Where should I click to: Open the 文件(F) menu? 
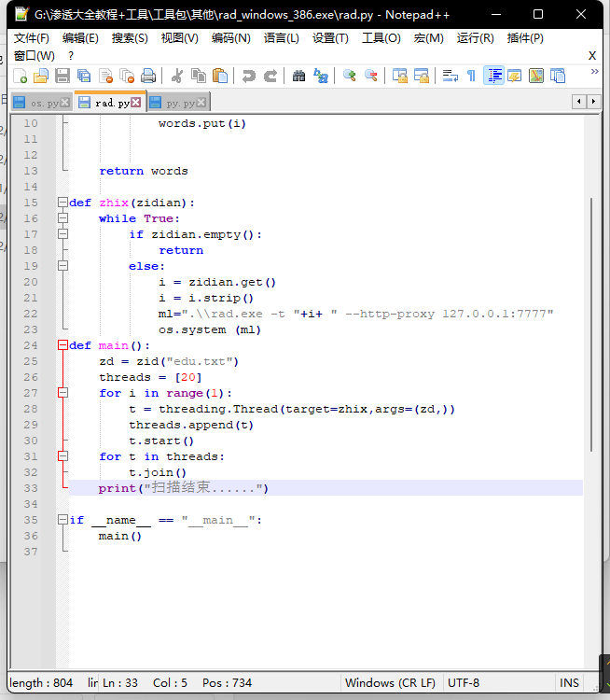31,38
